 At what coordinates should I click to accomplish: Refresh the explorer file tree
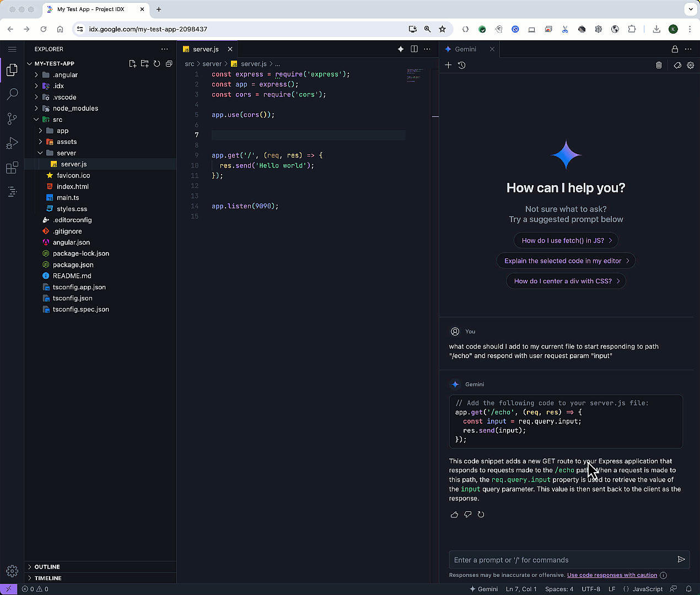(x=157, y=64)
